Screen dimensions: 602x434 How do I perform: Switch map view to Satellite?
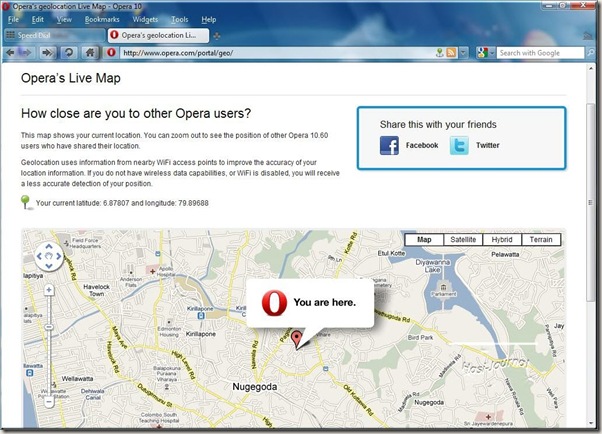463,240
